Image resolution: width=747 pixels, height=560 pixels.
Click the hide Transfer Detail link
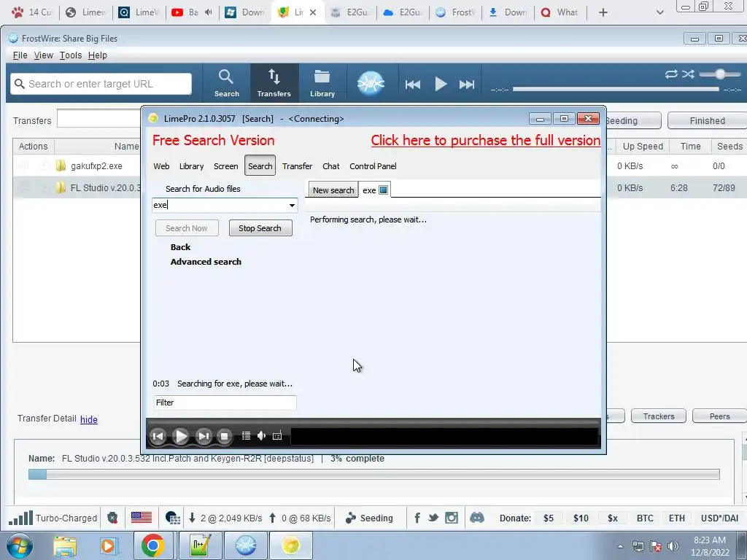point(88,419)
